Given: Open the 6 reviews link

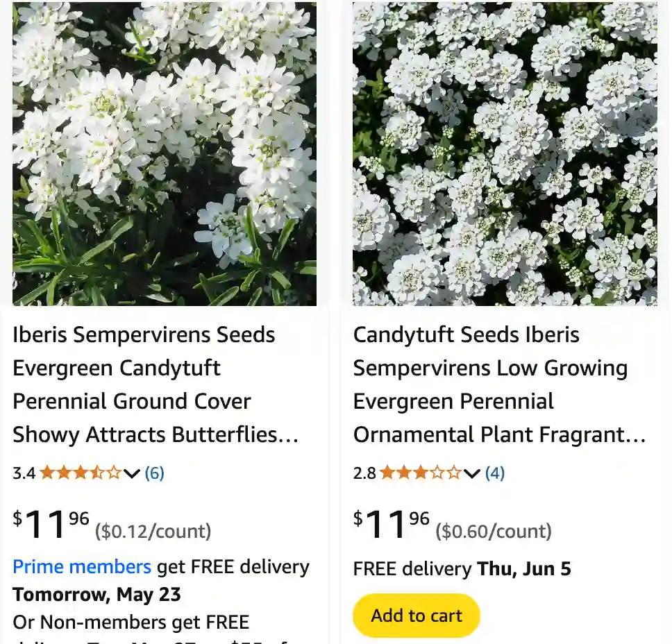Looking at the screenshot, I should click(x=154, y=473).
